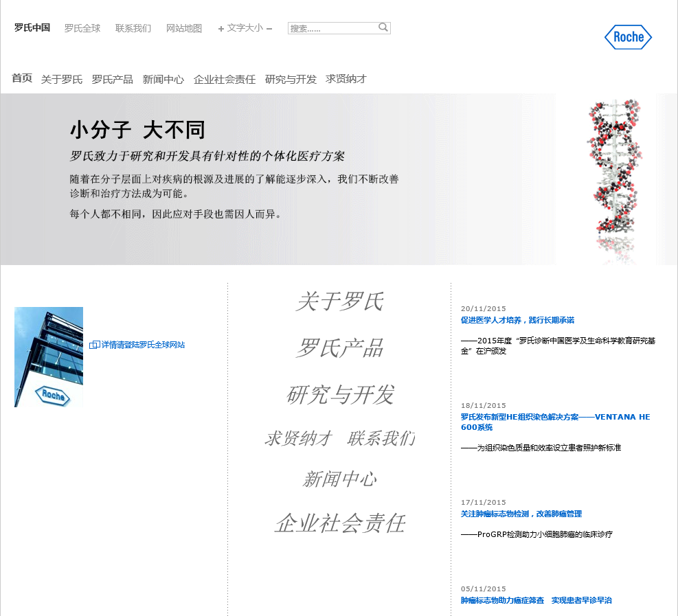The width and height of the screenshot is (678, 616).
Task: Open news 关注肿瘤标志物检测，改善肿瘤管理
Action: (x=521, y=514)
